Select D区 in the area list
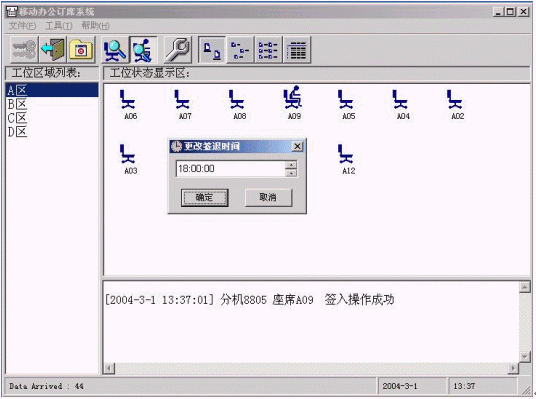536x399 pixels. tap(17, 132)
